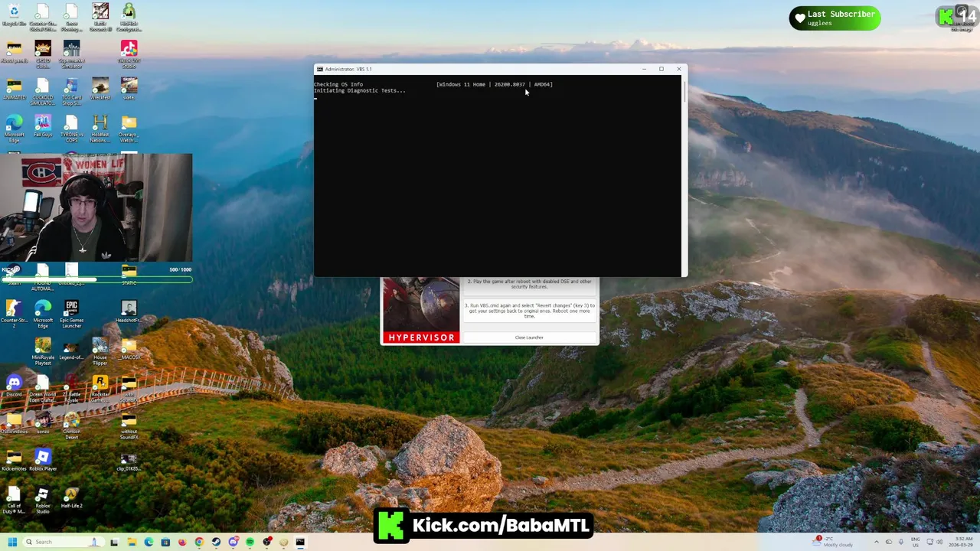Open the terminal icon in taskbar
Image resolution: width=980 pixels, height=551 pixels.
pyautogui.click(x=300, y=542)
